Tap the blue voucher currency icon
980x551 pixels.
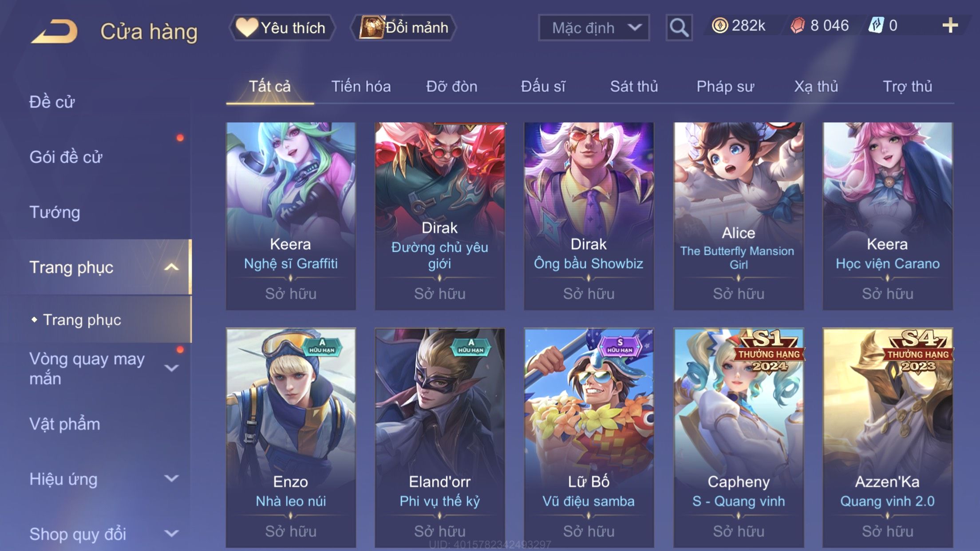pyautogui.click(x=876, y=25)
